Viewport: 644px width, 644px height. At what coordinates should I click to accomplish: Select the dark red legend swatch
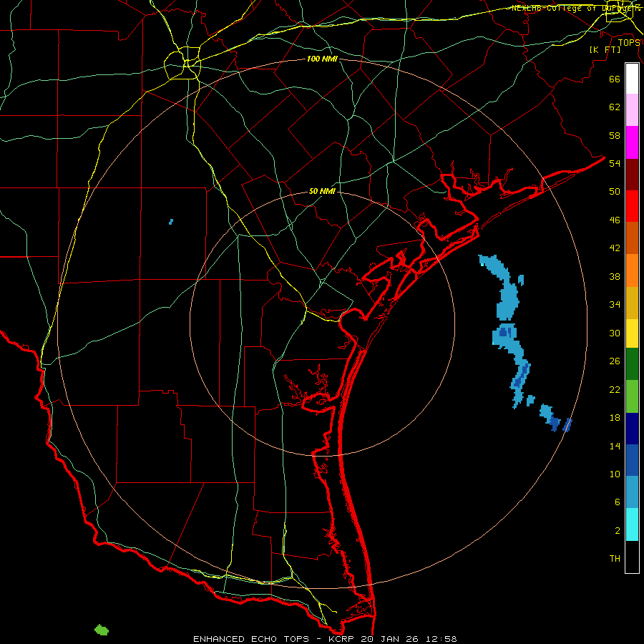click(632, 175)
